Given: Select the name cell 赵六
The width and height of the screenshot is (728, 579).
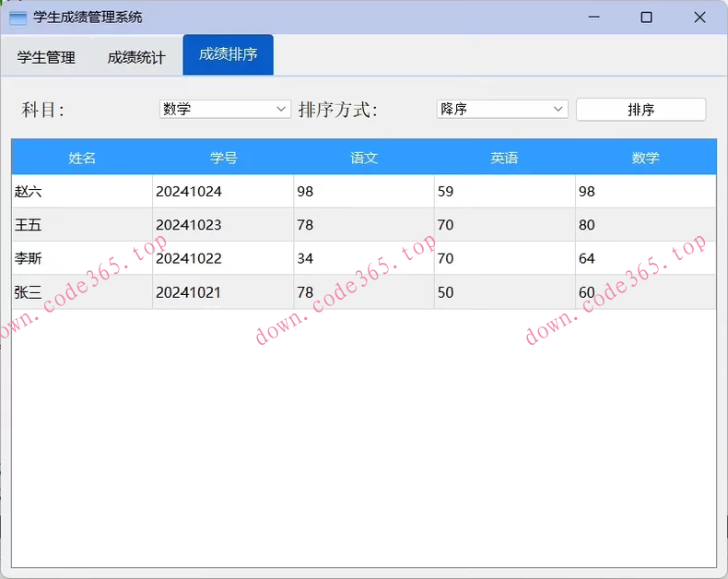Looking at the screenshot, I should [x=82, y=192].
